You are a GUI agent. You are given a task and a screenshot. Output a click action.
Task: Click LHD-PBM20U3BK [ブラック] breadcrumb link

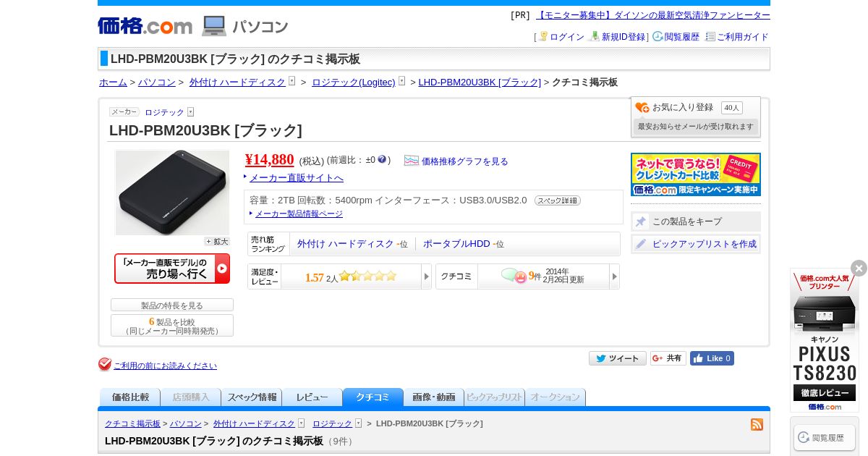[x=480, y=82]
